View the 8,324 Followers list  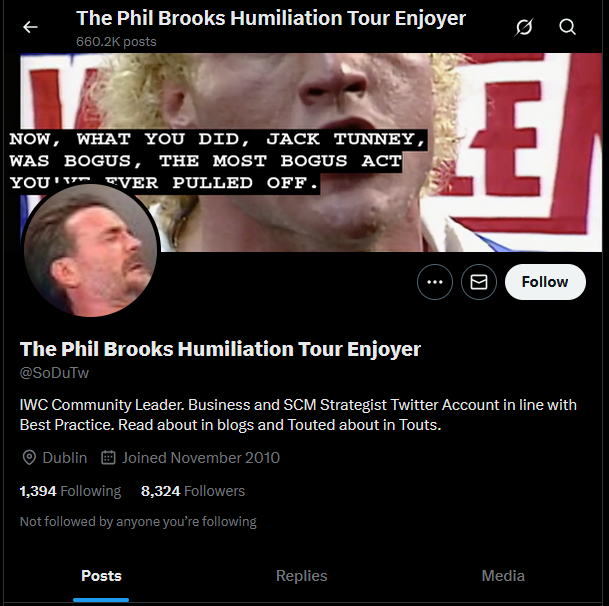click(x=193, y=491)
